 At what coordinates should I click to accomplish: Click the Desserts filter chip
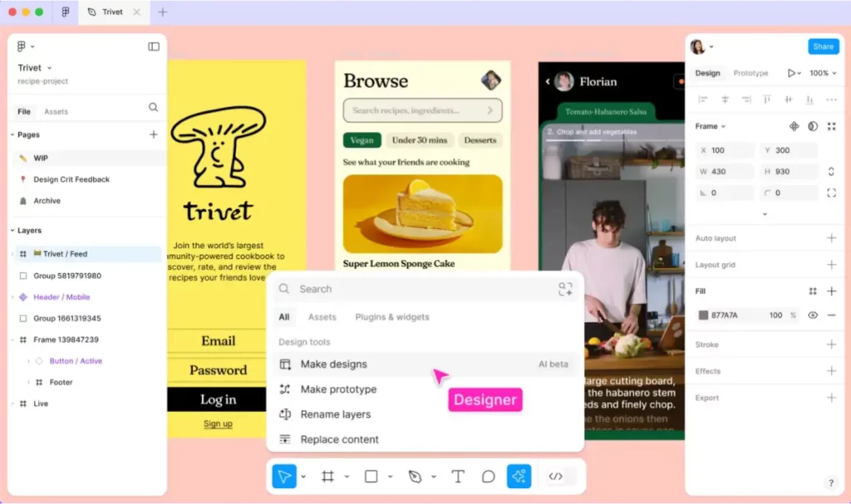(480, 140)
